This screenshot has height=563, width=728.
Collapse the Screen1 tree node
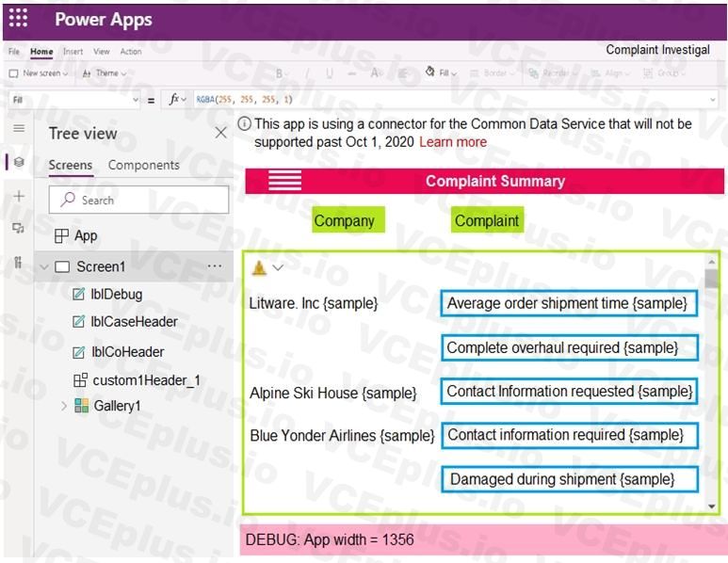pyautogui.click(x=44, y=266)
